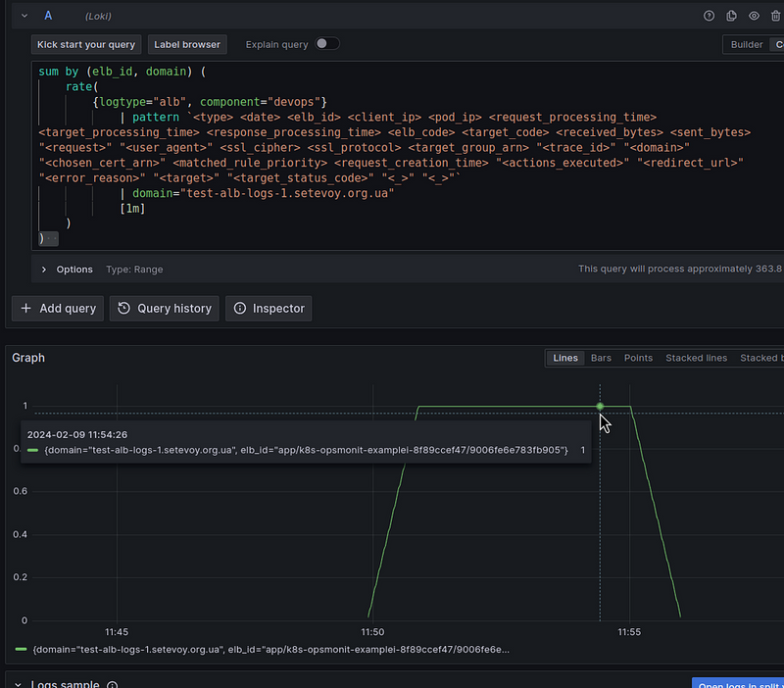
Task: Click the green legend series color swatch
Action: pyautogui.click(x=22, y=649)
